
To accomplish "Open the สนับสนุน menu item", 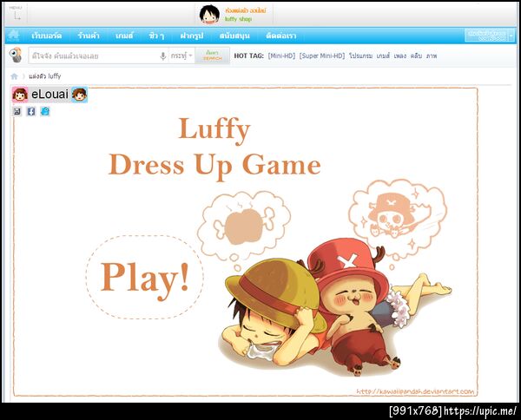I will [234, 36].
